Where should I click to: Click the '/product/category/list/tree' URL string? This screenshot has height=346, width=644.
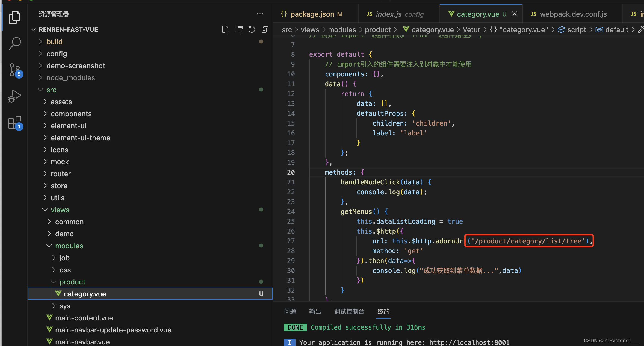click(528, 241)
